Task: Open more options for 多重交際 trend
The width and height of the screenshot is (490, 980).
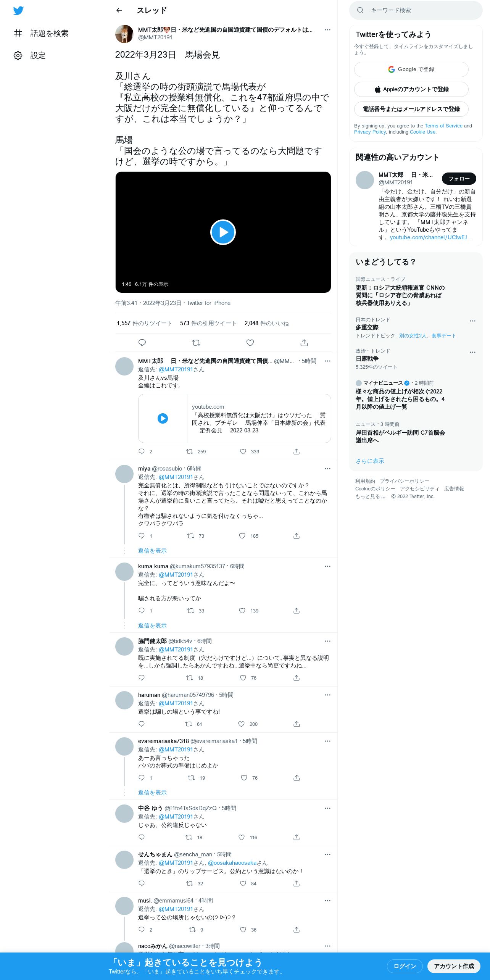Action: (472, 321)
